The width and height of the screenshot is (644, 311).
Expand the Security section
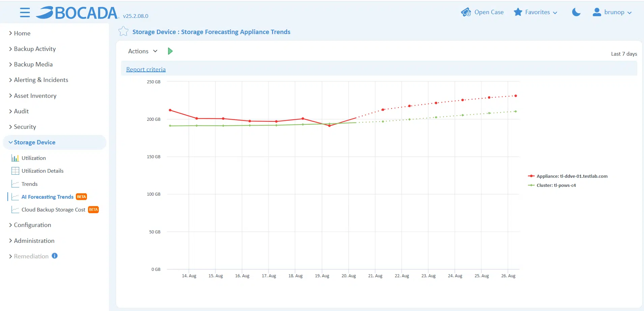pos(22,127)
